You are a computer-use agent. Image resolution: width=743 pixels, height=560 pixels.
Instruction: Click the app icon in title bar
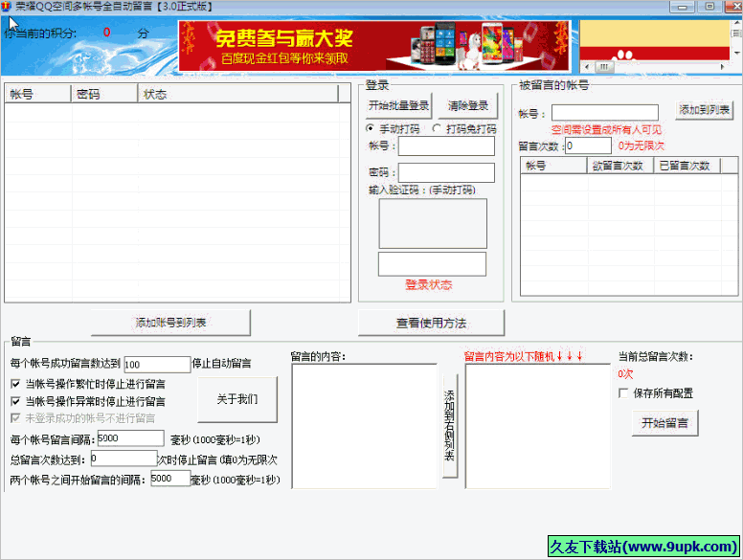point(6,7)
